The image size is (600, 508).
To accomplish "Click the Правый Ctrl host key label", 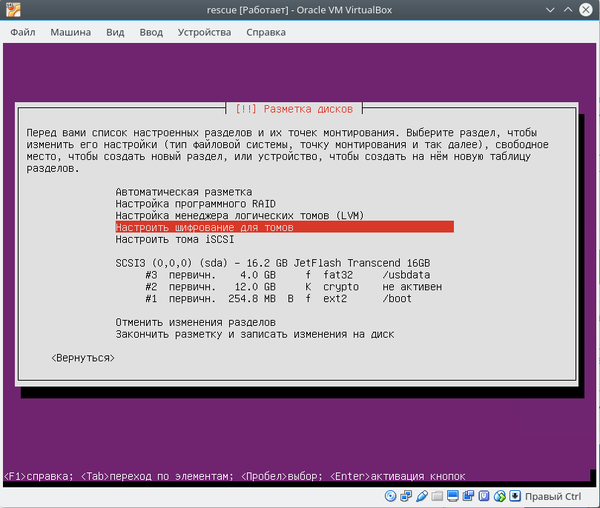I will (553, 496).
